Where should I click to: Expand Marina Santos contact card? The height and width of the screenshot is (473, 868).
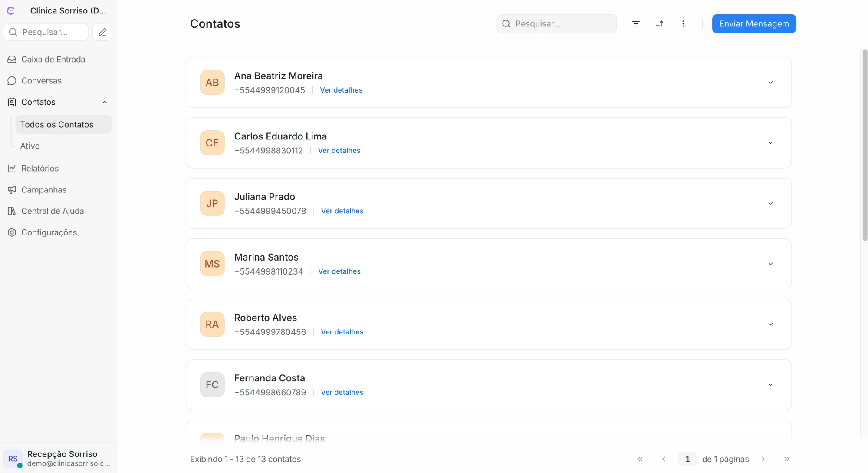click(x=770, y=264)
